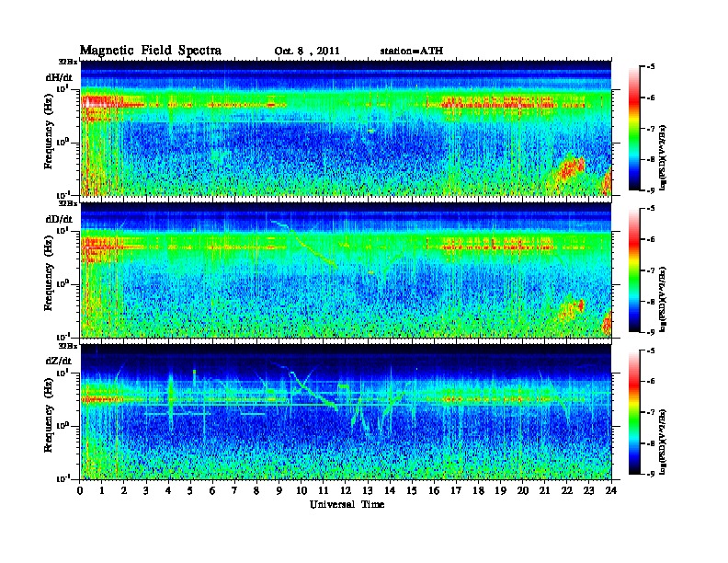Click the dZ/dt spectrogram colorbar
This screenshot has width=728, height=563.
click(x=633, y=412)
